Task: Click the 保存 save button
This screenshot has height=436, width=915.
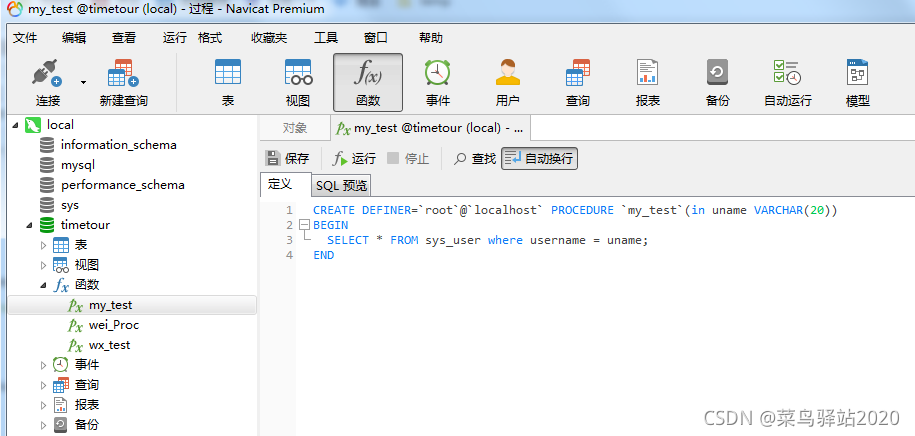Action: tap(287, 158)
